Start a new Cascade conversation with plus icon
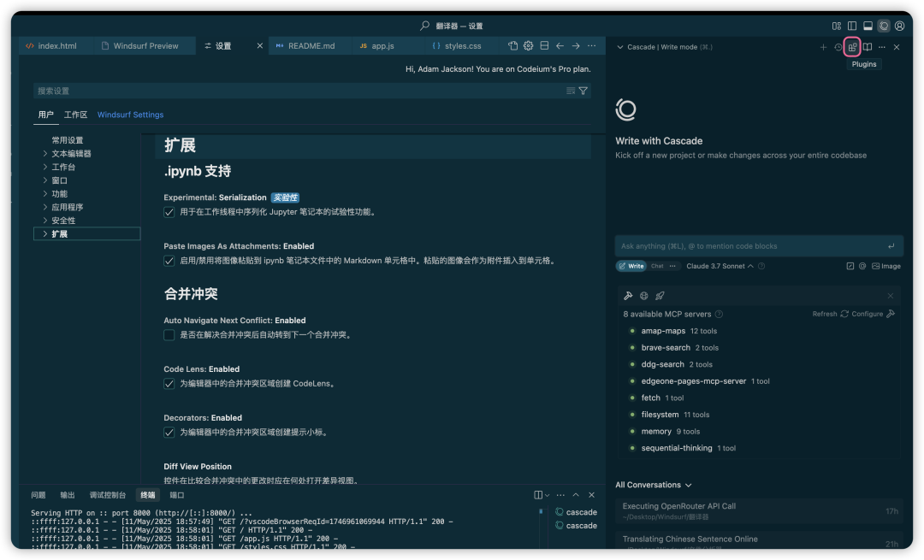This screenshot has height=560, width=924. pos(823,47)
